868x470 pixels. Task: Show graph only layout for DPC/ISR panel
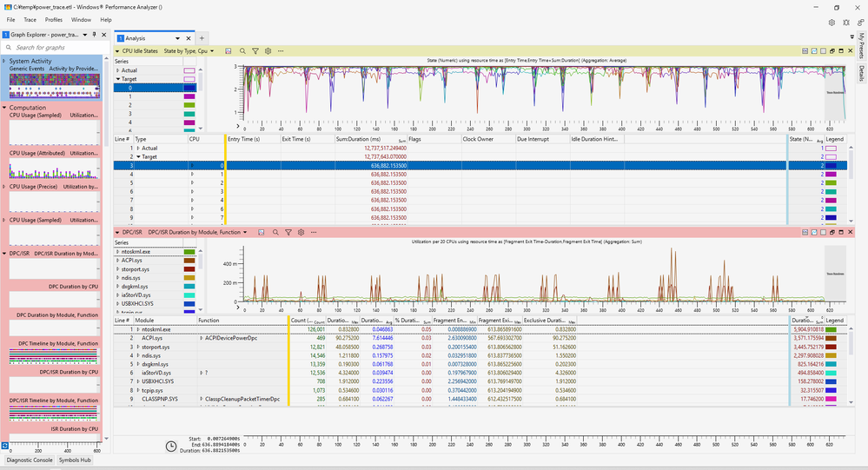[x=814, y=233]
